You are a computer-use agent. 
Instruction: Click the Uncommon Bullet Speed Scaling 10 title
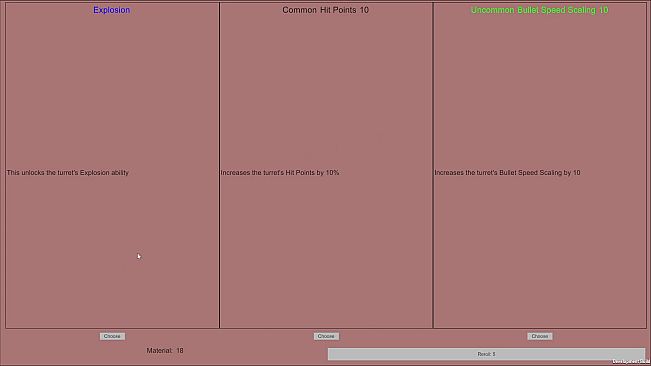point(539,10)
